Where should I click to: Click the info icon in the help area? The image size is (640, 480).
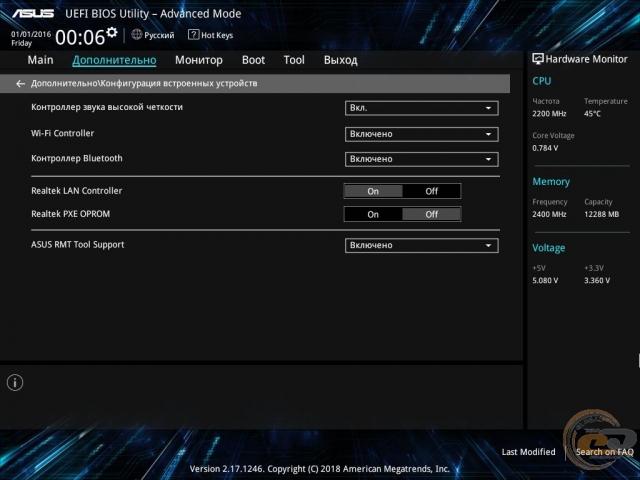15,383
